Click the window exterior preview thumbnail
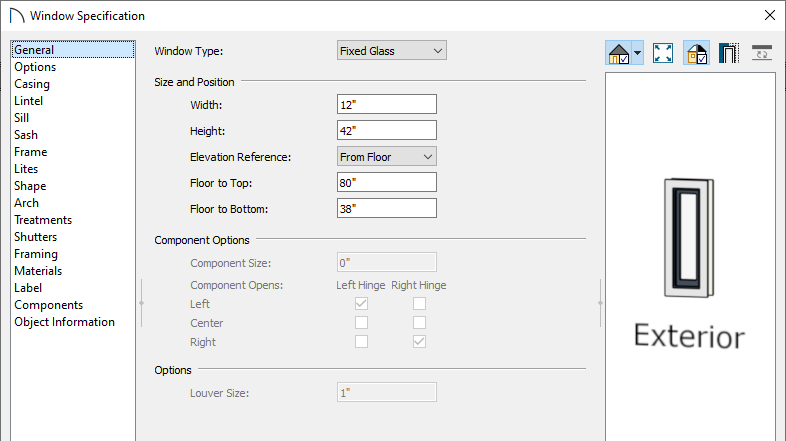This screenshot has width=786, height=441. pos(689,238)
